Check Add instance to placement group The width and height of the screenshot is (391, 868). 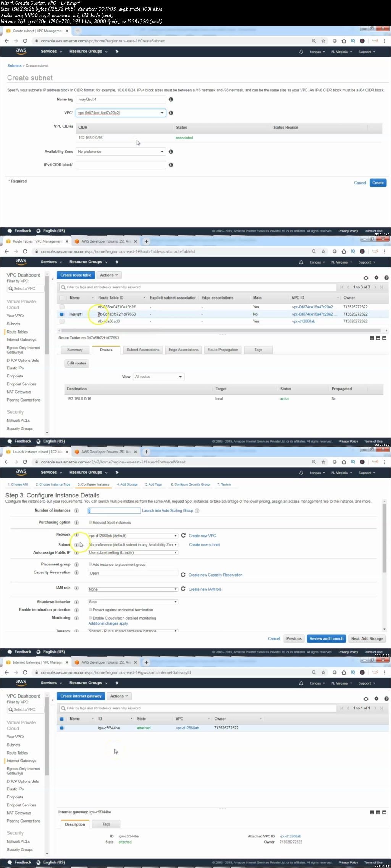tap(90, 564)
